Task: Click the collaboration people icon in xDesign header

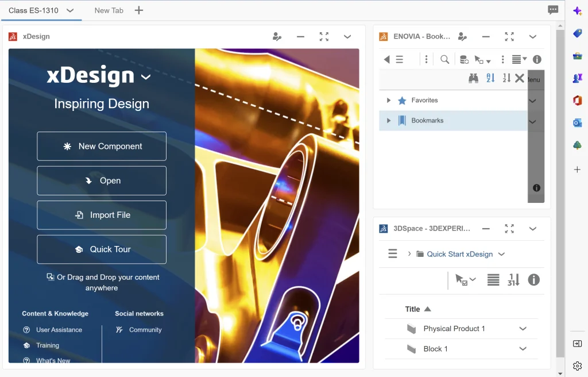Action: tap(277, 36)
